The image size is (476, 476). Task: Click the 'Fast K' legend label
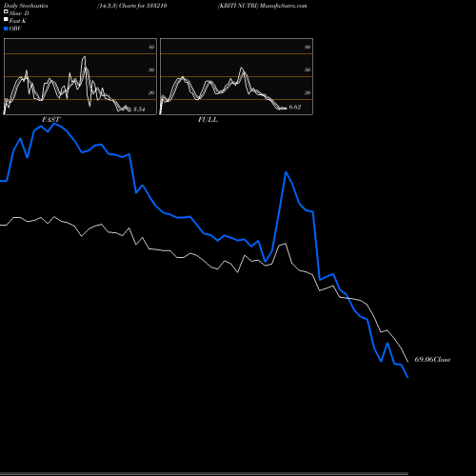18,21
